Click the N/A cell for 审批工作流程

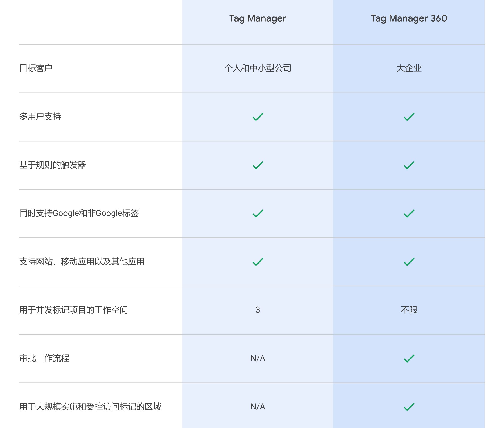[x=258, y=358]
